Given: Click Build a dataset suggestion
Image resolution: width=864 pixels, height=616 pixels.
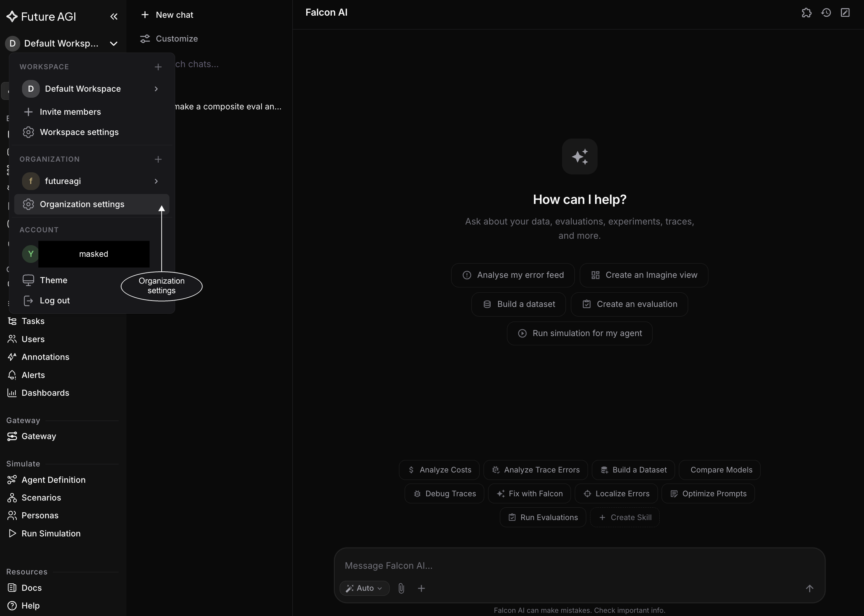Looking at the screenshot, I should pos(518,304).
